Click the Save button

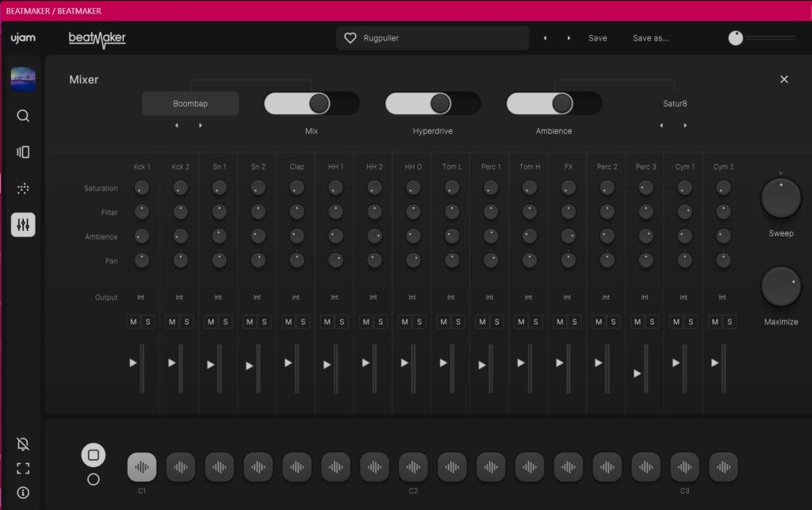click(597, 38)
